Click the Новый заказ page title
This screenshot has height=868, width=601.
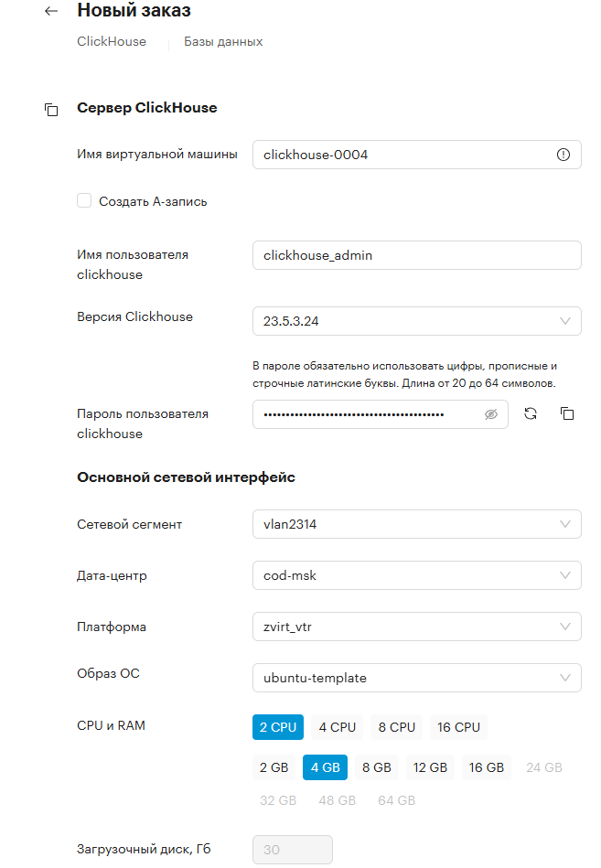click(x=134, y=10)
